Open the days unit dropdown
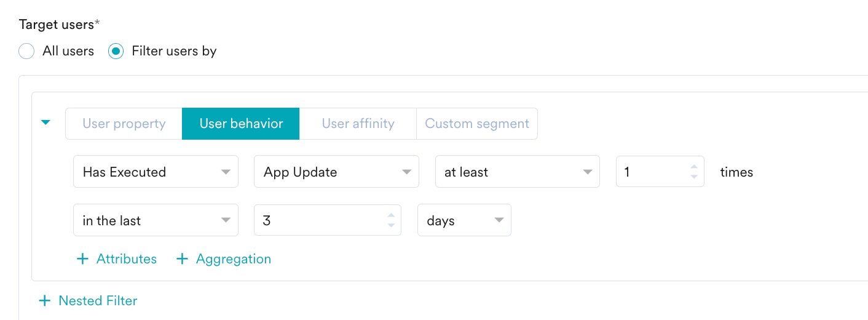Image resolution: width=868 pixels, height=320 pixels. [x=464, y=220]
